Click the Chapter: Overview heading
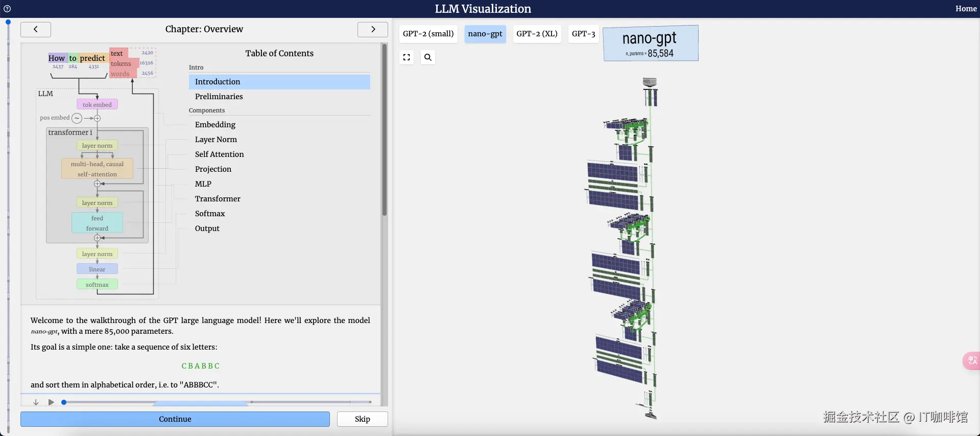Screen dimensions: 980x436 tap(204, 29)
